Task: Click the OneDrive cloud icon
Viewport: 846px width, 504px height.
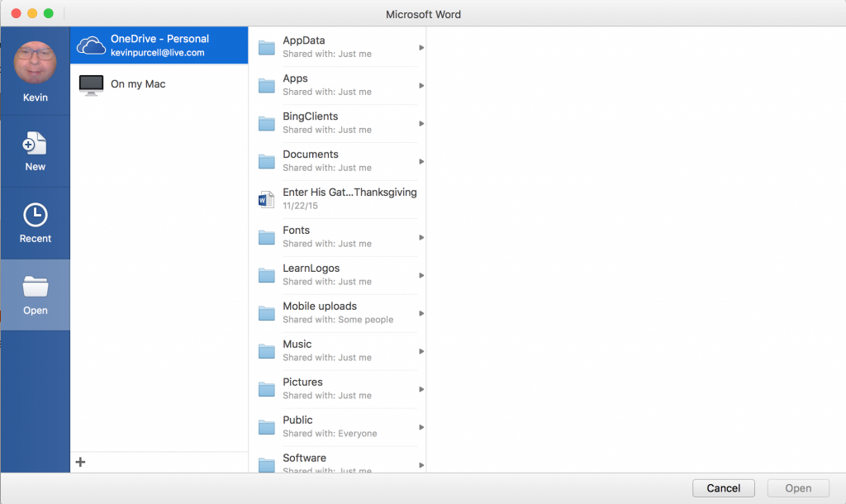Action: coord(91,45)
